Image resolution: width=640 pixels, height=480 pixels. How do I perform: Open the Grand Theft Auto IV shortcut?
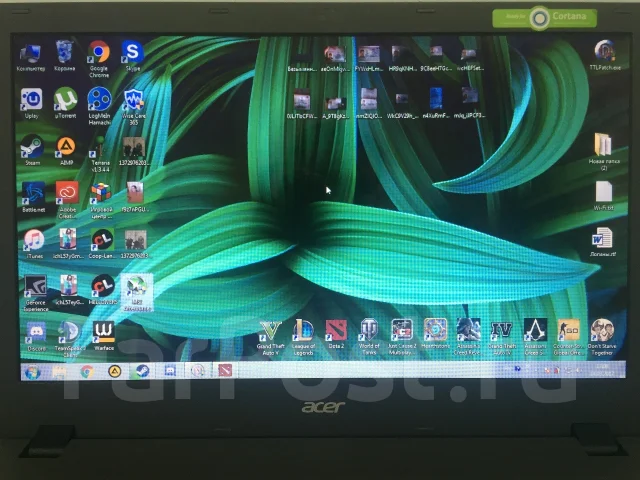[502, 337]
